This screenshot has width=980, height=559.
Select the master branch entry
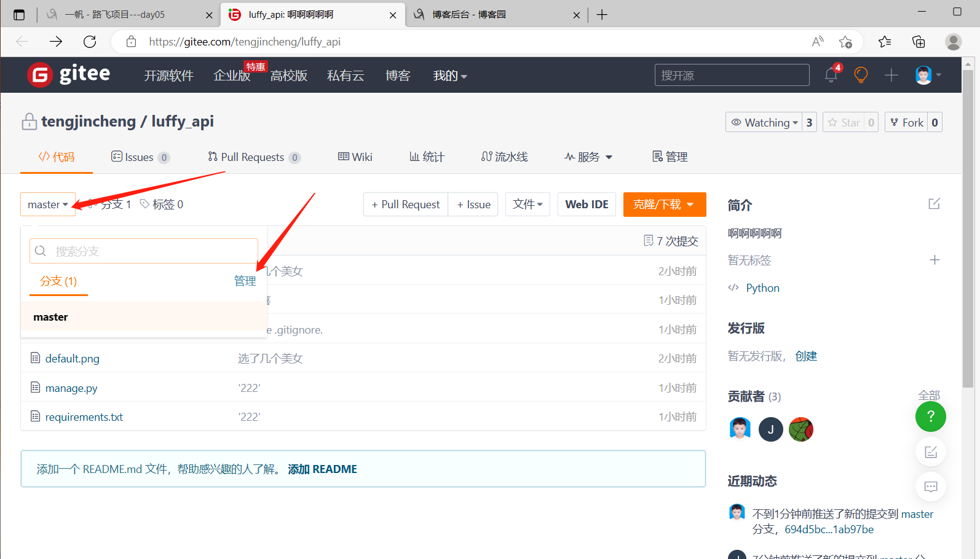pos(144,317)
